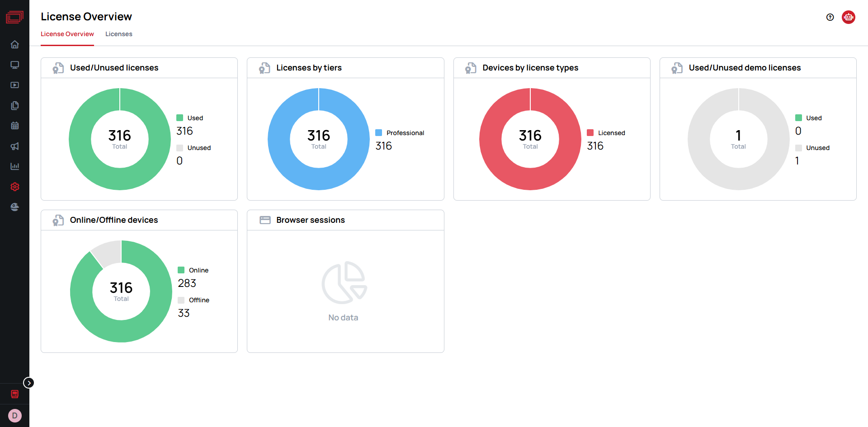Click the red robot assistant icon
The height and width of the screenshot is (427, 868).
click(x=848, y=17)
